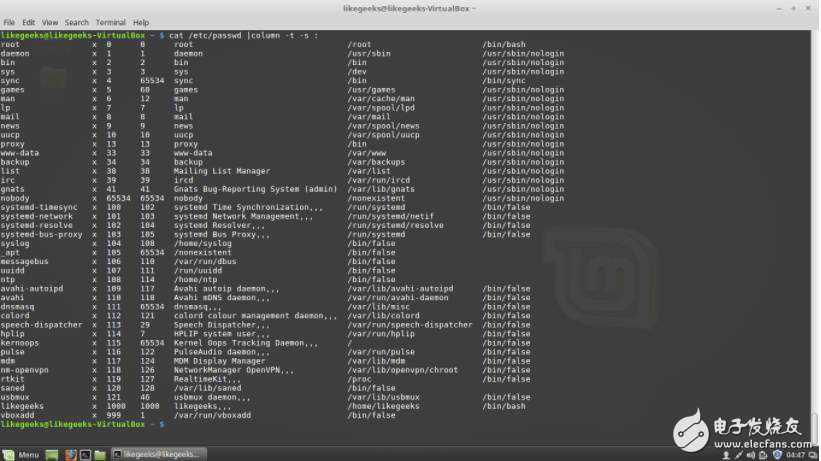Click the 'cat /etc/passwd' command text
The width and height of the screenshot is (821, 461).
[205, 36]
